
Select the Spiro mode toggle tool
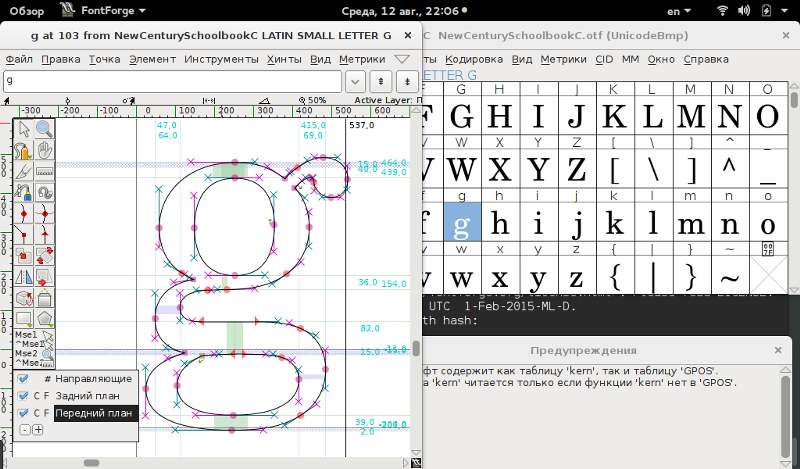pos(44,192)
